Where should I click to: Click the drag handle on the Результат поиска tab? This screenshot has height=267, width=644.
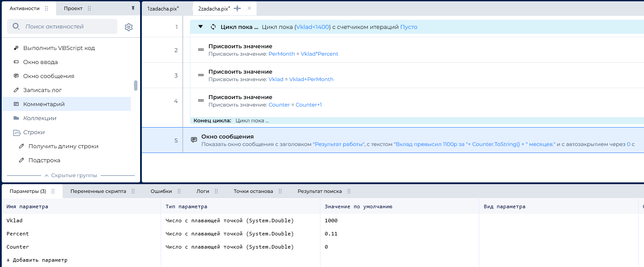[349, 191]
